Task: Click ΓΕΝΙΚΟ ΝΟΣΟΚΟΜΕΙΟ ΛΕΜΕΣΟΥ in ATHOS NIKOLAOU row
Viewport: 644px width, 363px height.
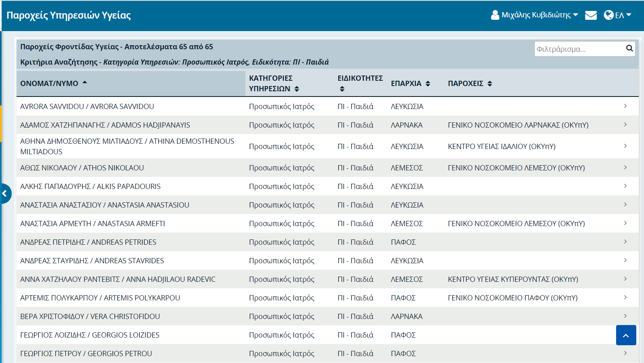Action: tap(516, 168)
